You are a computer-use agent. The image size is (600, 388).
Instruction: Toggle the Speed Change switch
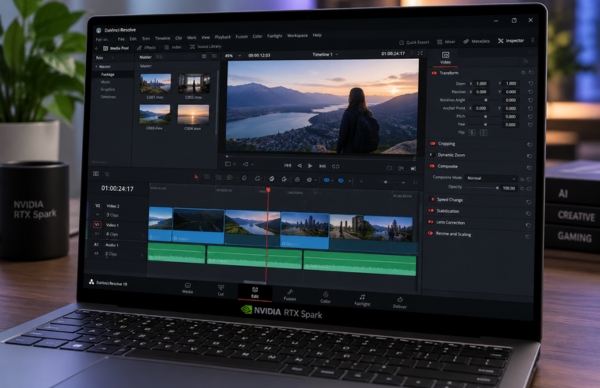(x=432, y=199)
